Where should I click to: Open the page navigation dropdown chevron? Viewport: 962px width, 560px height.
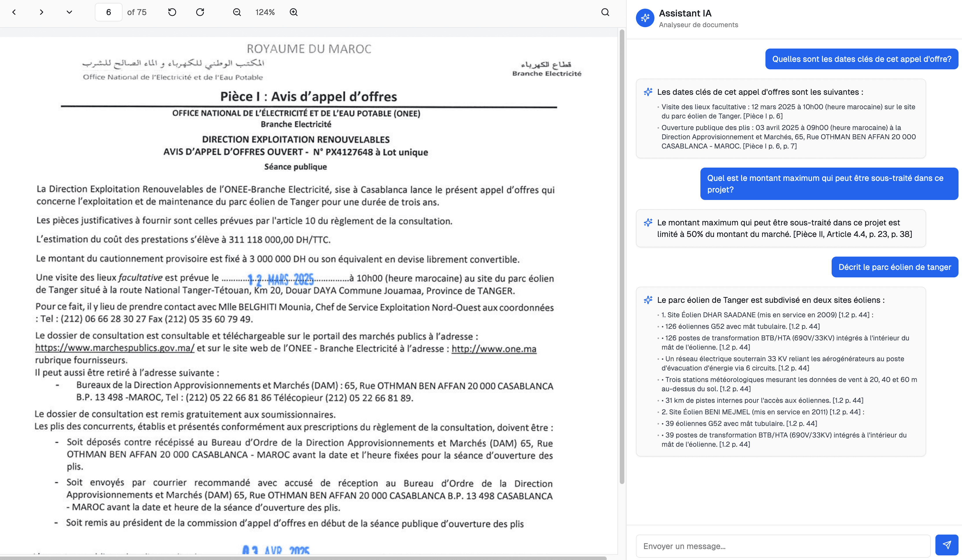pyautogui.click(x=69, y=12)
